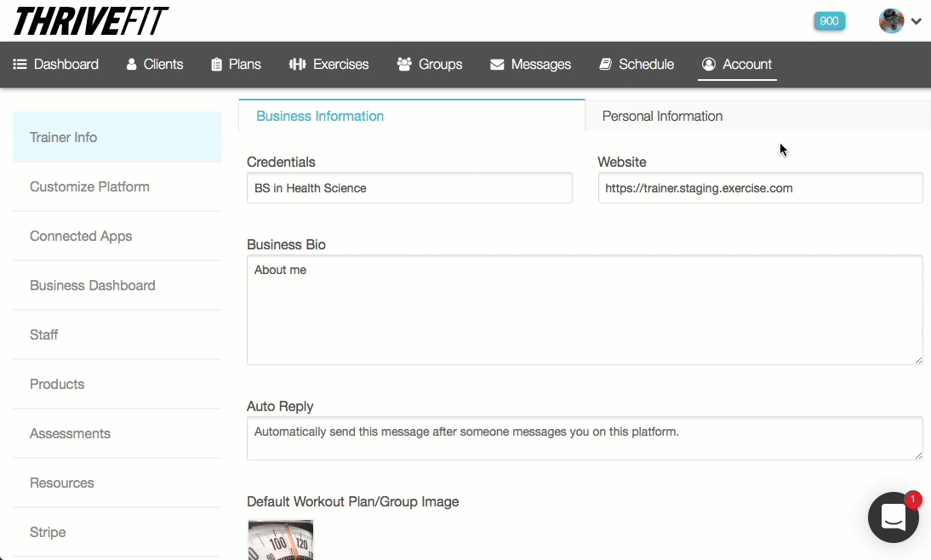The width and height of the screenshot is (931, 560).
Task: Click the Auto Reply text area
Action: pos(585,438)
